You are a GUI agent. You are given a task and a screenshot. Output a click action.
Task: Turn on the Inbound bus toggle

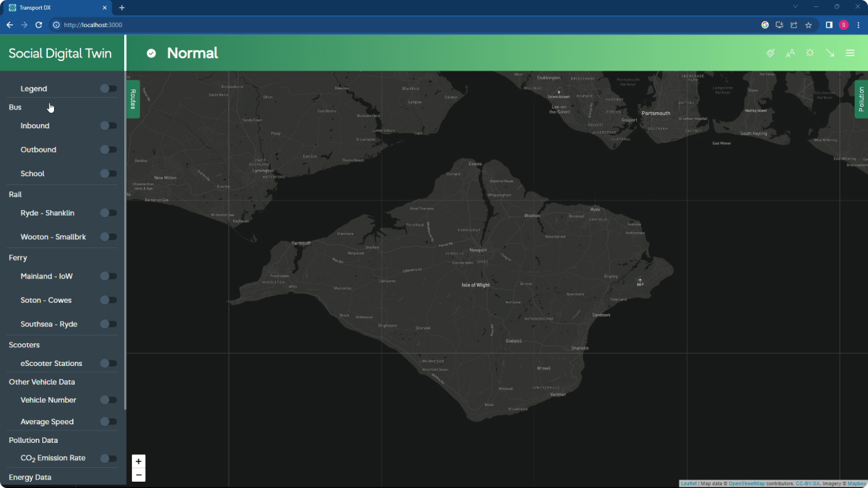pos(108,125)
